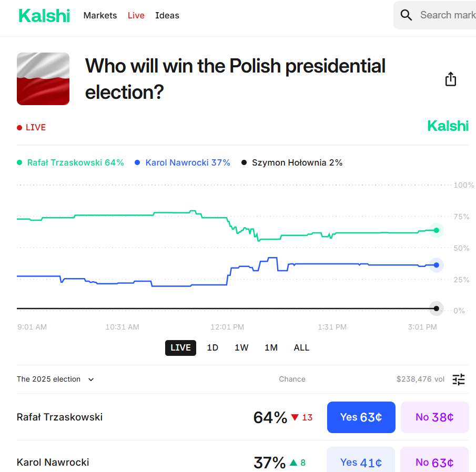Image resolution: width=476 pixels, height=472 pixels.
Task: Buy No 38¢ for Rafał Trzaskowski
Action: [x=434, y=417]
